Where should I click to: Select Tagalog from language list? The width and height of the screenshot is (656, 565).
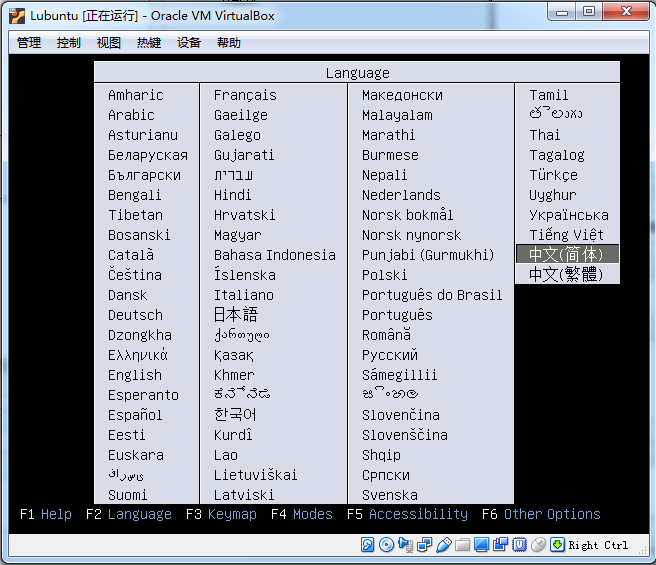557,155
